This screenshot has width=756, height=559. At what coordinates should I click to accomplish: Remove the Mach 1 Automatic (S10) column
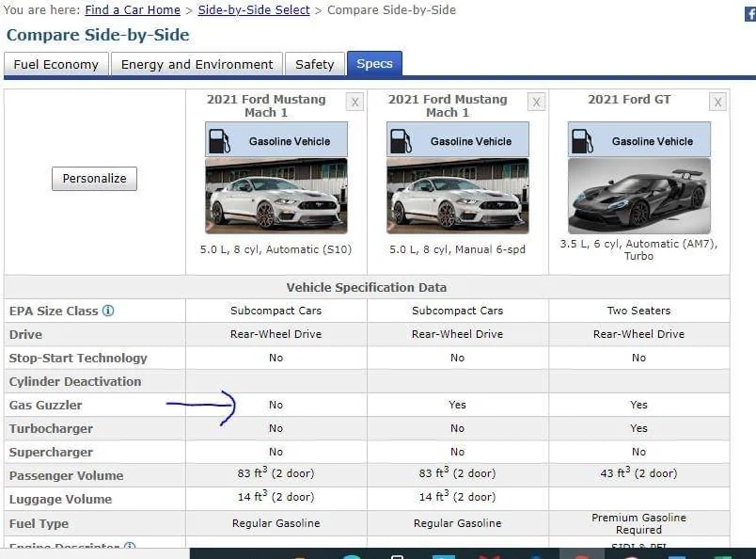(x=354, y=102)
